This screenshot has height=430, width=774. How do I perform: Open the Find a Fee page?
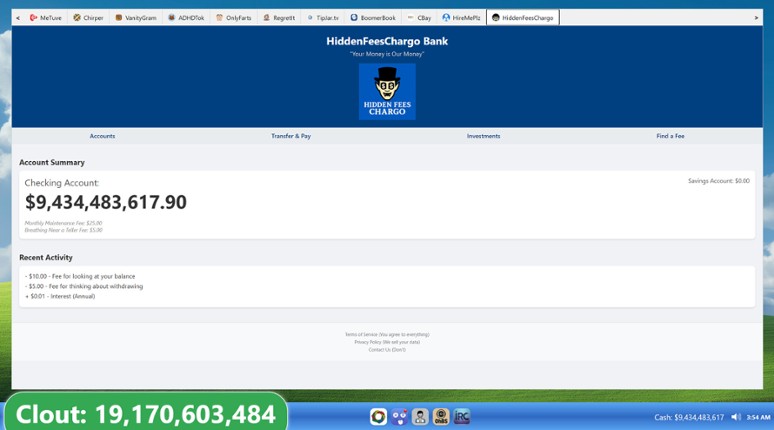coord(670,136)
